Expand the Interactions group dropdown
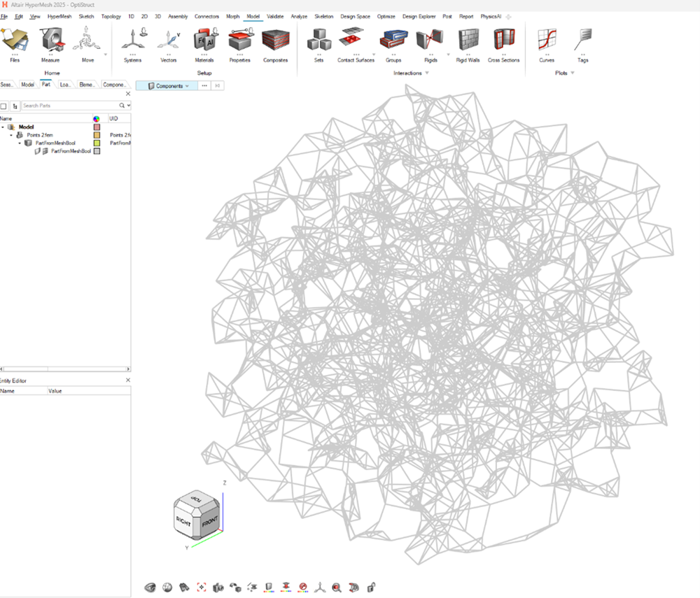The image size is (700, 598). coord(427,73)
